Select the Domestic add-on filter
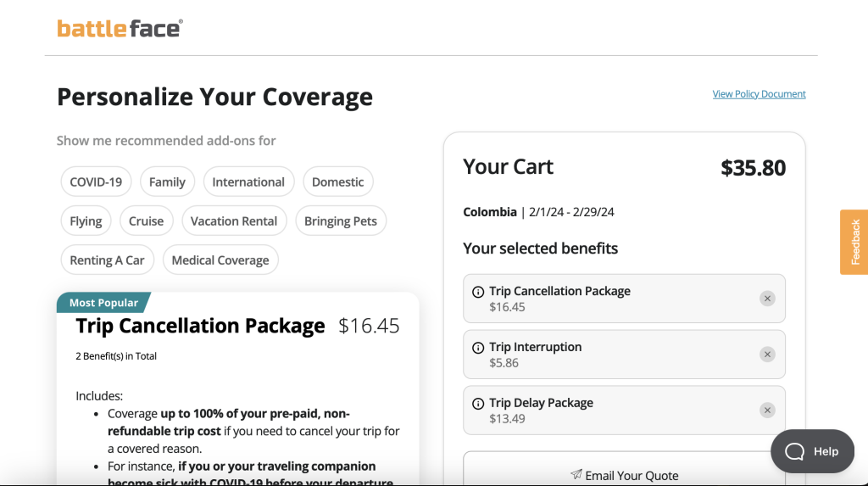Screen dimensions: 868x486 click(x=337, y=182)
